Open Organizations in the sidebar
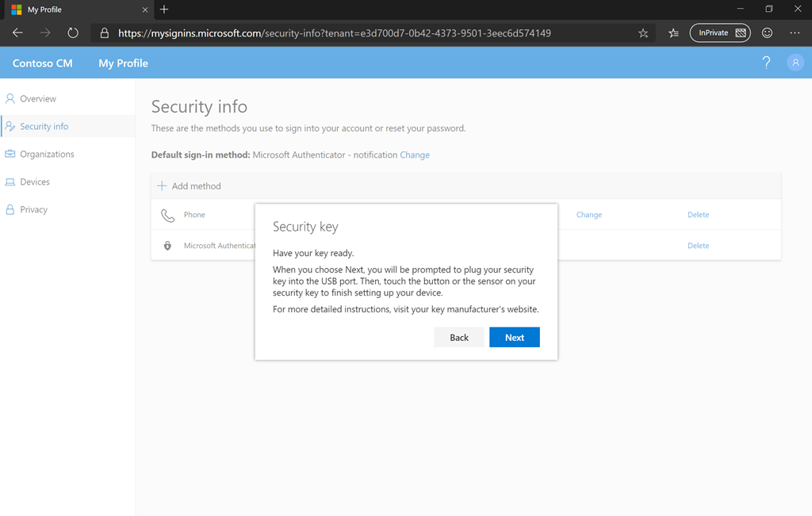Screen dimensions: 812x516 (47, 155)
